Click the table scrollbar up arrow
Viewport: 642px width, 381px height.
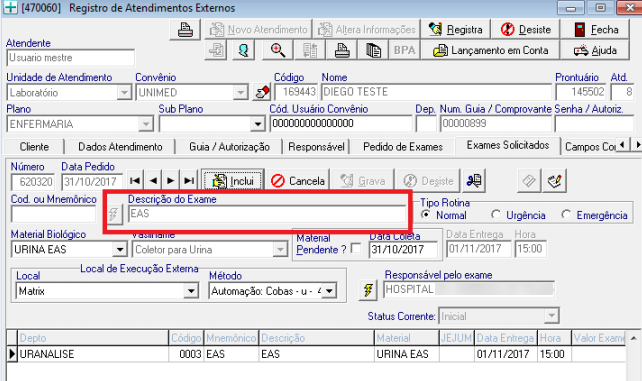(633, 338)
